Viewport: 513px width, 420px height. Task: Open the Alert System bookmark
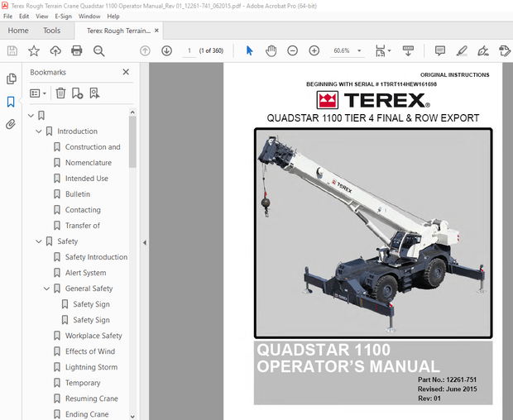coord(85,273)
